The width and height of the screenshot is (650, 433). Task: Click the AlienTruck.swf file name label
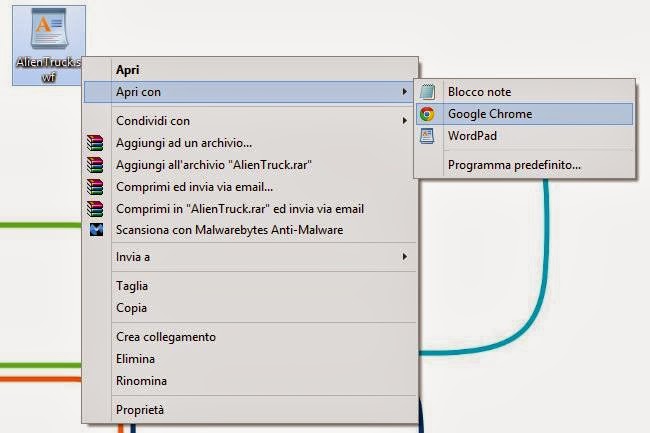(49, 69)
